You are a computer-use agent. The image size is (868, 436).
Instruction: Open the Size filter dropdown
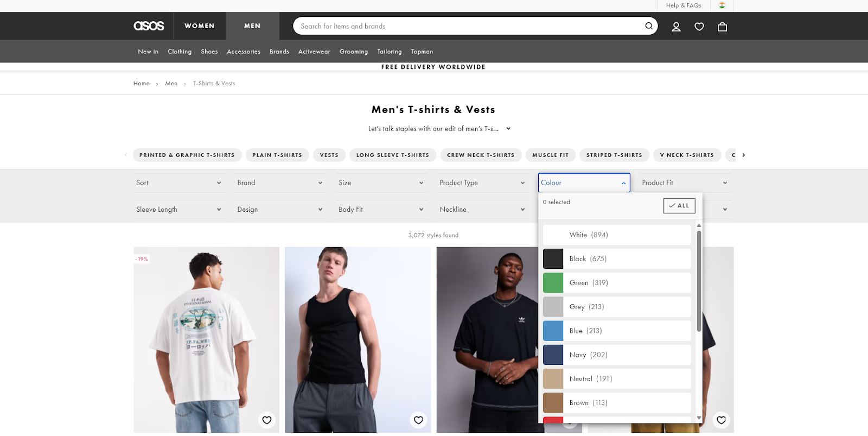coord(381,183)
